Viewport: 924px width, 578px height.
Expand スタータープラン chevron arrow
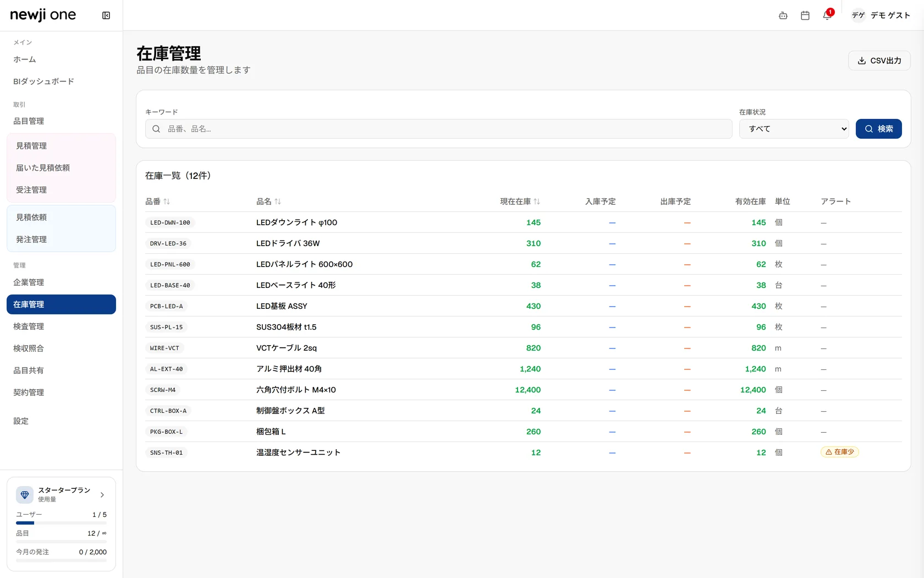tap(102, 494)
